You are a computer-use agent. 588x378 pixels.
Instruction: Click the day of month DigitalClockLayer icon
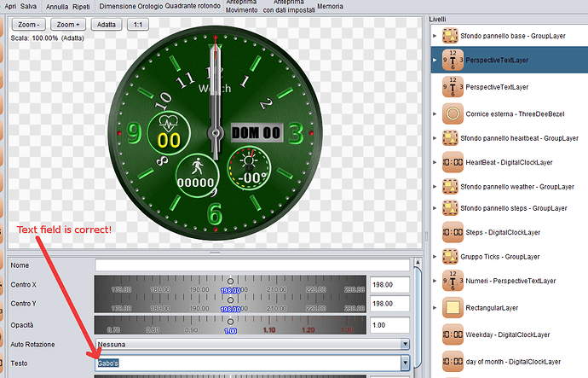tap(453, 362)
